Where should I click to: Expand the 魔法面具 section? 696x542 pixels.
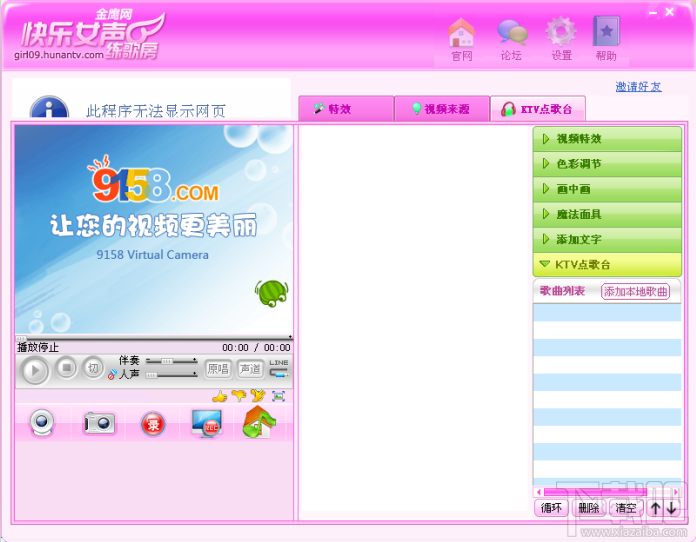pyautogui.click(x=607, y=215)
